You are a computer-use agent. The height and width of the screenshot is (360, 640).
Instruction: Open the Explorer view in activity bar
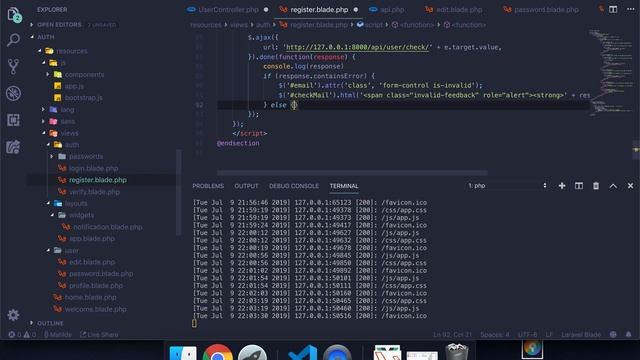tap(14, 15)
